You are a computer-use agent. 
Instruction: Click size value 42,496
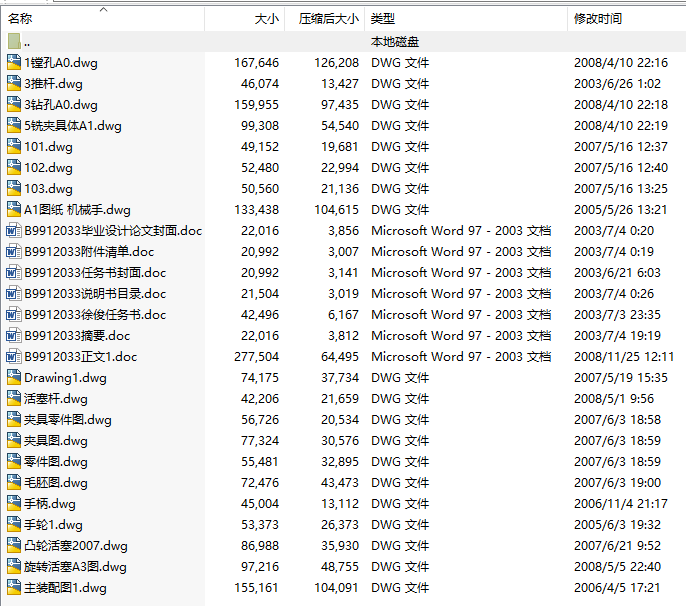click(260, 315)
